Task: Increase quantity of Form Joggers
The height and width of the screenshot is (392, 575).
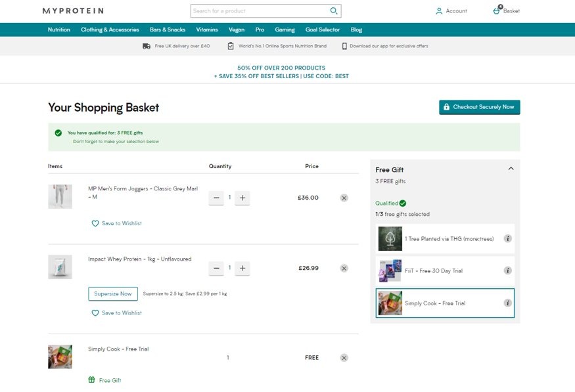Action: pos(242,198)
